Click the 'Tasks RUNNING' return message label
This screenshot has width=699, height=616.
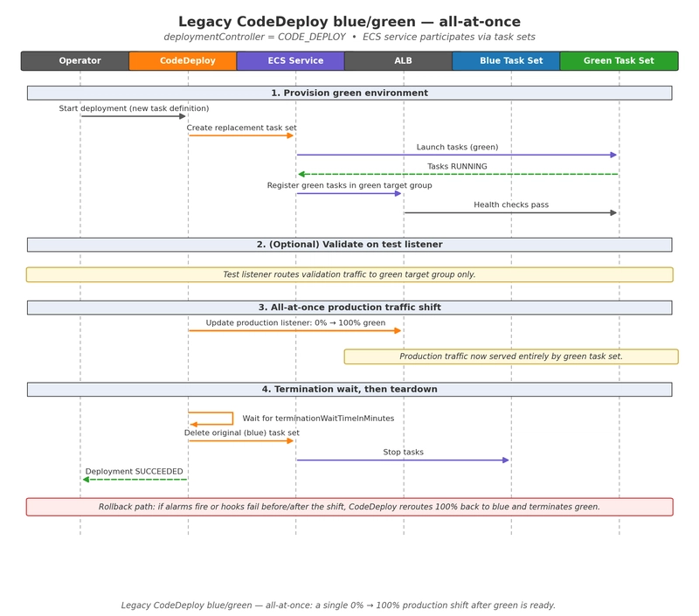(457, 166)
